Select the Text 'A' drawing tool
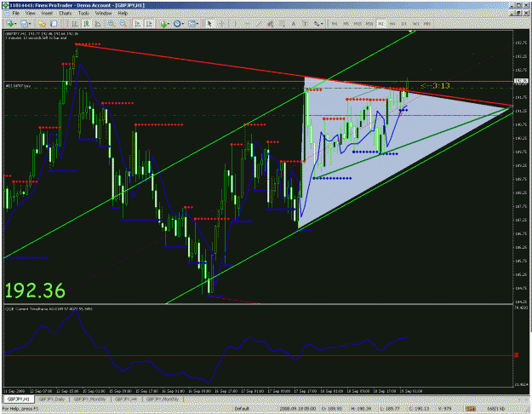This screenshot has width=532, height=414. pyautogui.click(x=294, y=24)
